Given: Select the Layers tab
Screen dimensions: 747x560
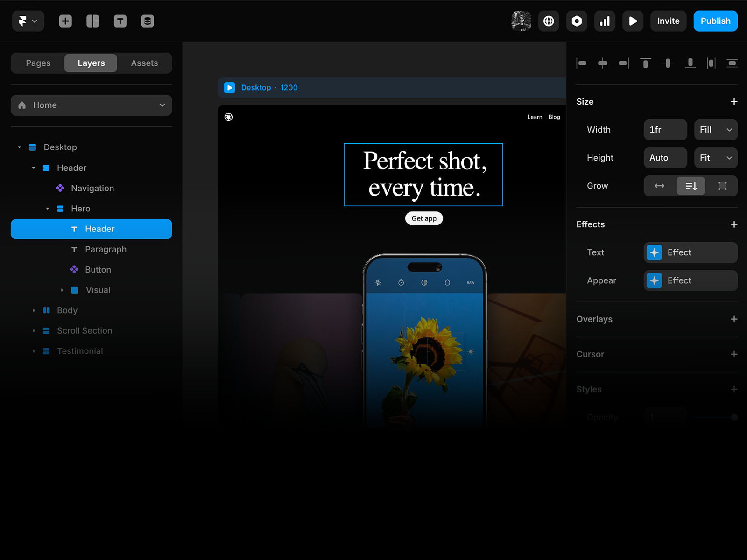Looking at the screenshot, I should [x=91, y=63].
